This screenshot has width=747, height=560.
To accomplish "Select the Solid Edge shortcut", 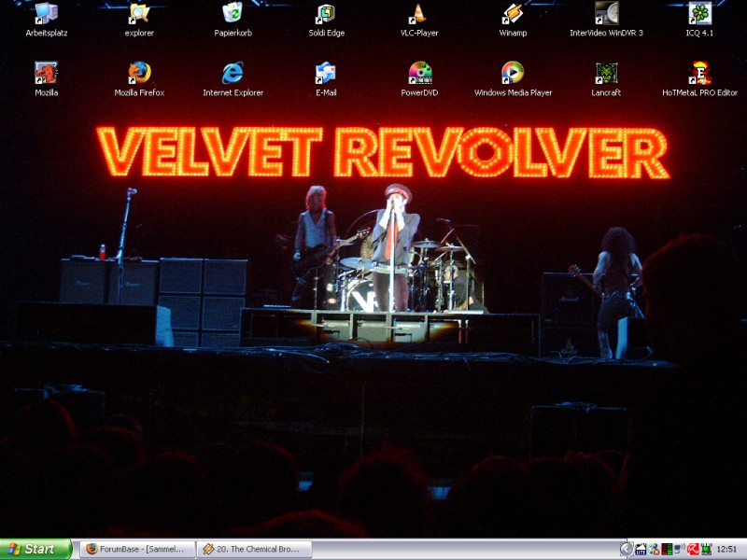I will (326, 20).
